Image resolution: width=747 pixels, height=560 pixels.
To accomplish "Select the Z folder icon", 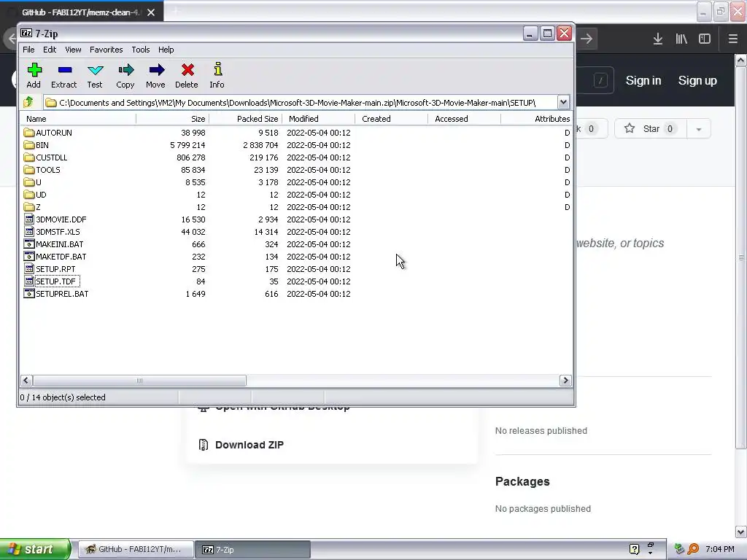I will [x=29, y=206].
